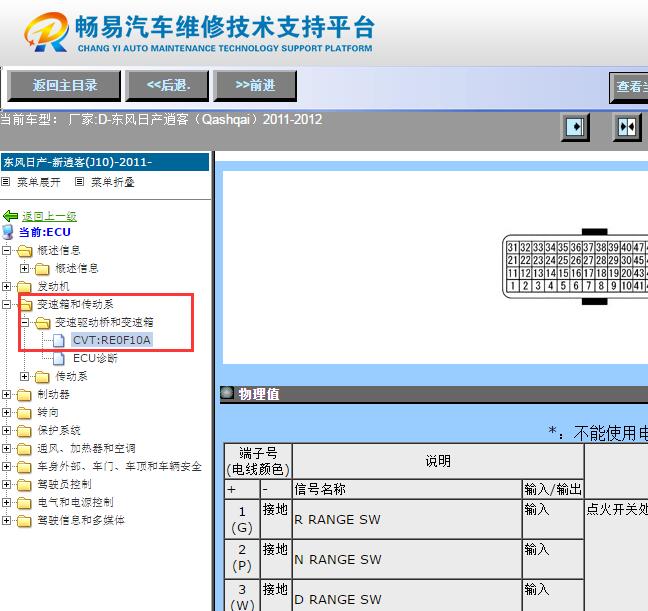Click the 物理值 section bullet icon
The height and width of the screenshot is (611, 648).
pyautogui.click(x=227, y=393)
